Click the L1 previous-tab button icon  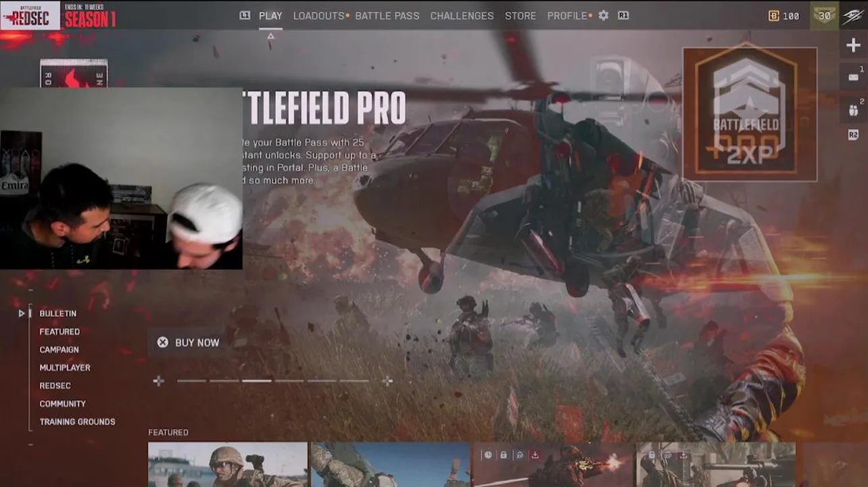coord(245,15)
